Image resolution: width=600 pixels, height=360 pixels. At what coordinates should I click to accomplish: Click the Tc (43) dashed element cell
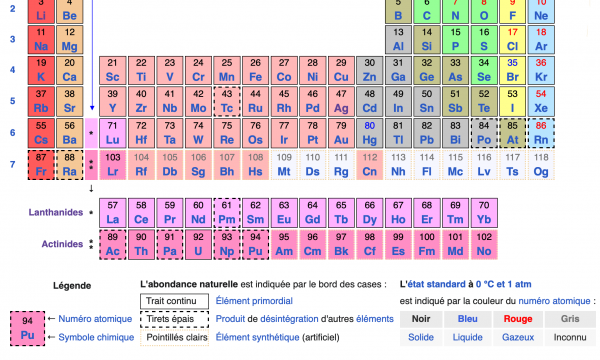(x=227, y=101)
